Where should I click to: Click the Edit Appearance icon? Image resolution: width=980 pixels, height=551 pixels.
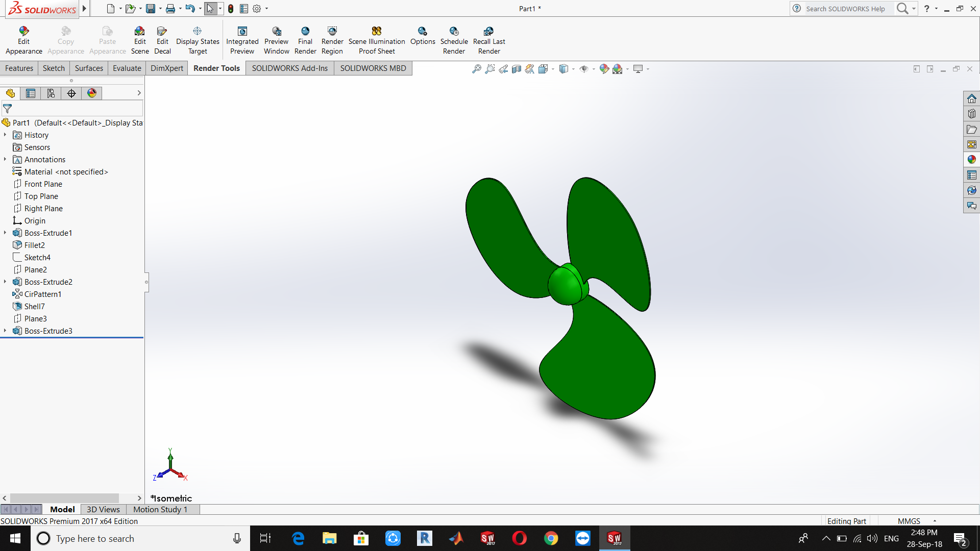tap(23, 31)
